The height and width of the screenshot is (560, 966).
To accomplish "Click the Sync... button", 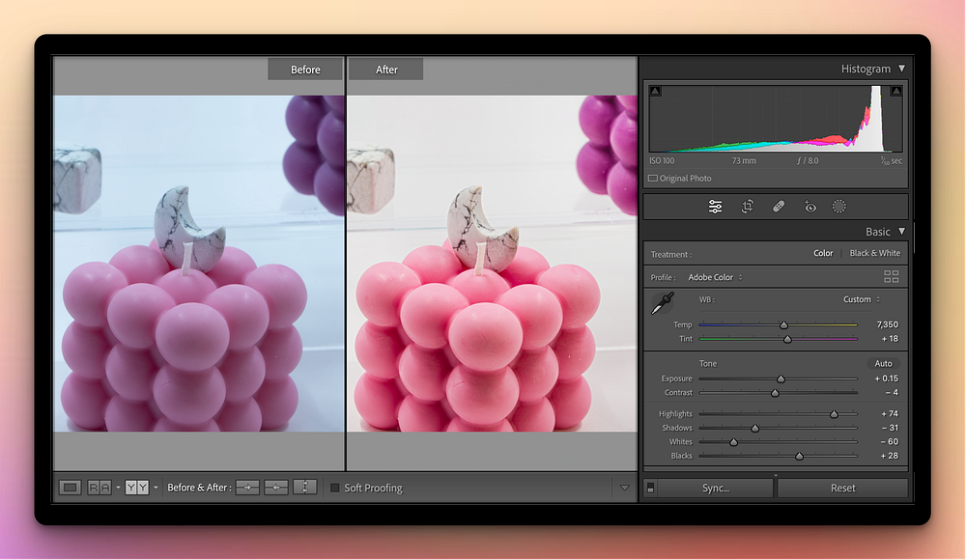I will [715, 488].
